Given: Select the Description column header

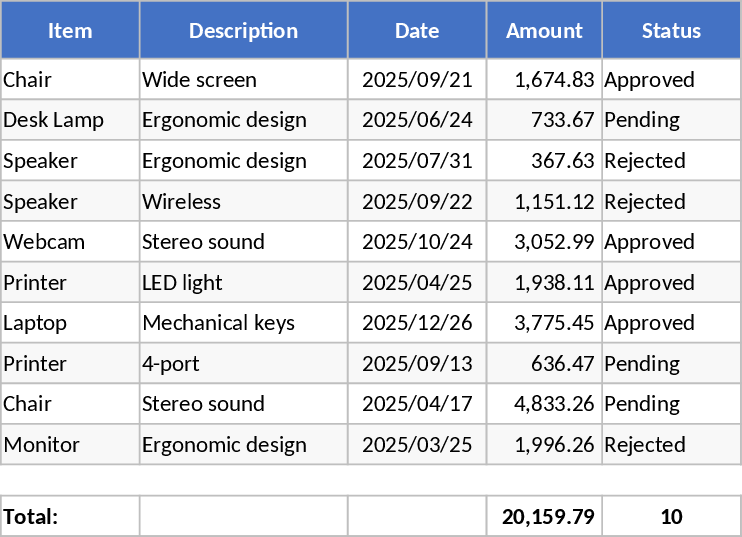Looking at the screenshot, I should pos(243,30).
